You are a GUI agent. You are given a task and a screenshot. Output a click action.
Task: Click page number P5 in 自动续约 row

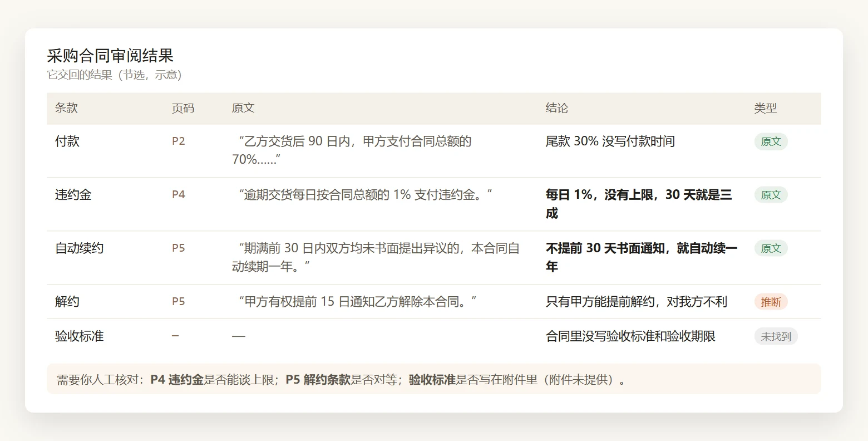(x=178, y=248)
